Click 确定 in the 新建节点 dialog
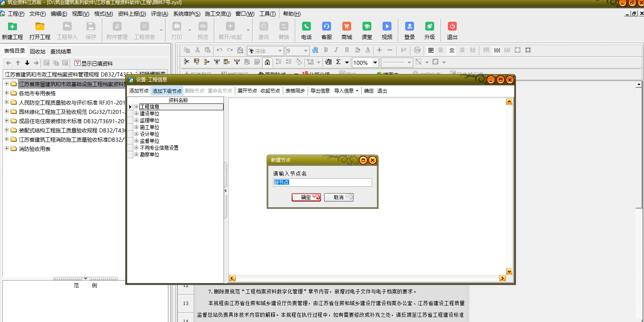The width and height of the screenshot is (644, 322). click(306, 197)
